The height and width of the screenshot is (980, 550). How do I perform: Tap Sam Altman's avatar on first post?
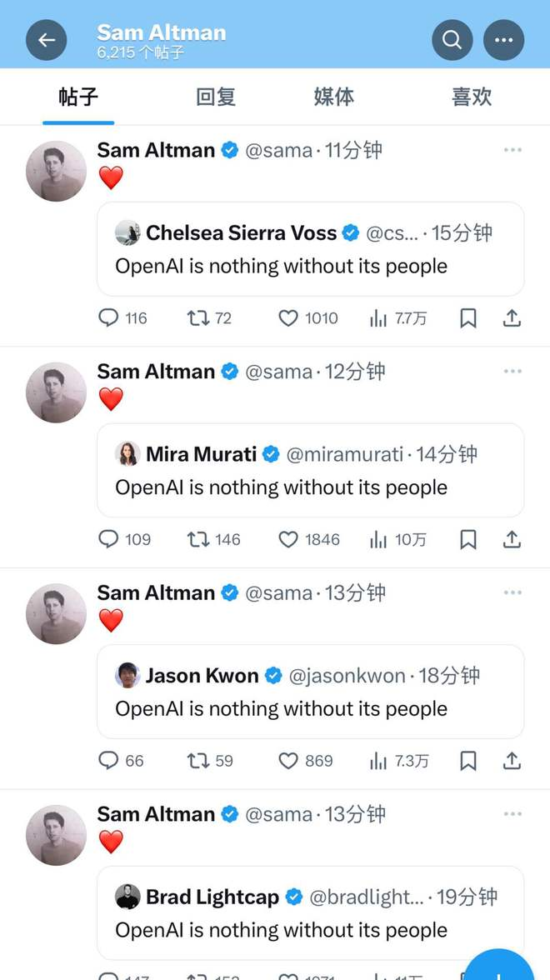click(57, 171)
